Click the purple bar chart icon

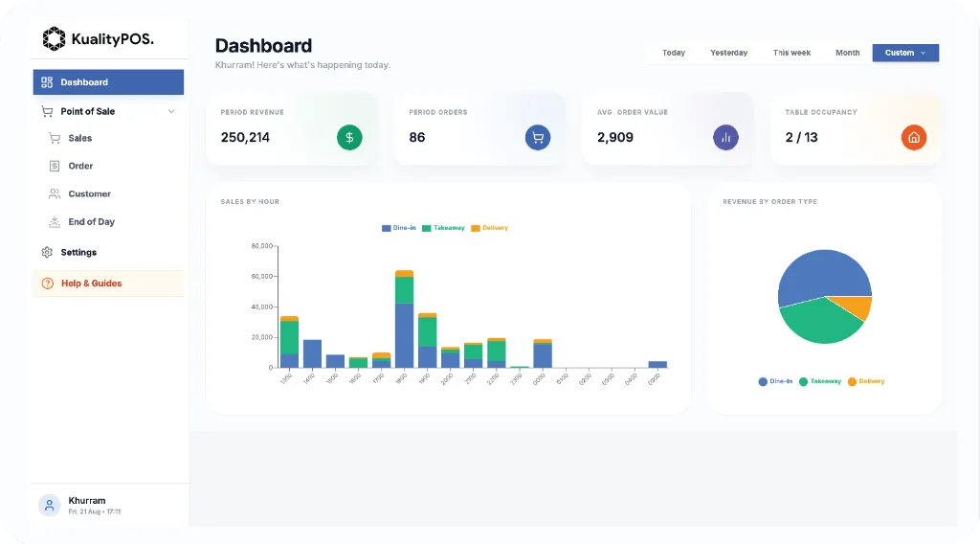click(x=725, y=138)
